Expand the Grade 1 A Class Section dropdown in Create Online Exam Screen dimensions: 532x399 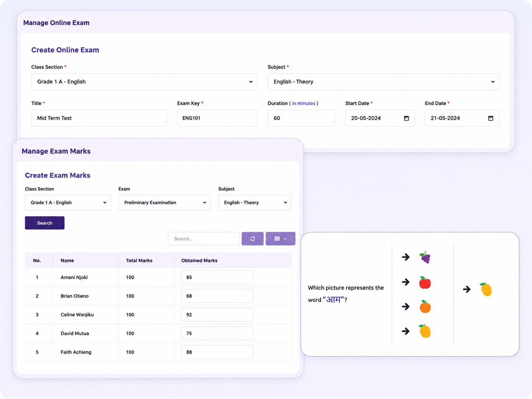click(144, 82)
